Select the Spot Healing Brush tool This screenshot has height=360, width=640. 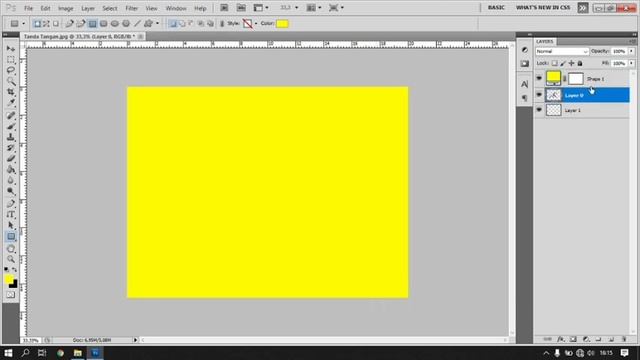(x=11, y=116)
